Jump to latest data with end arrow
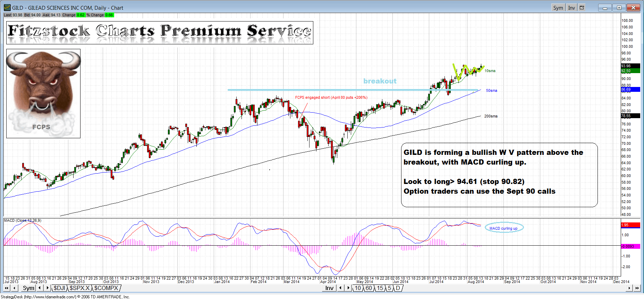This screenshot has height=299, width=644. pyautogui.click(x=637, y=288)
